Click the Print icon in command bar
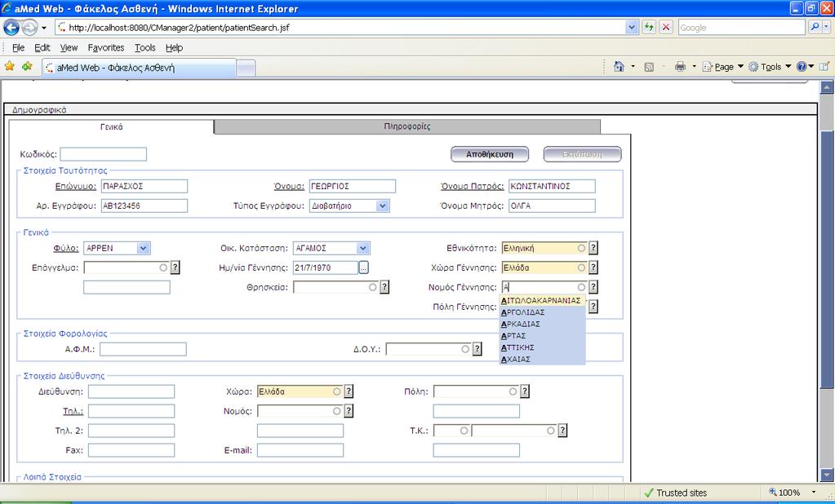 [680, 67]
